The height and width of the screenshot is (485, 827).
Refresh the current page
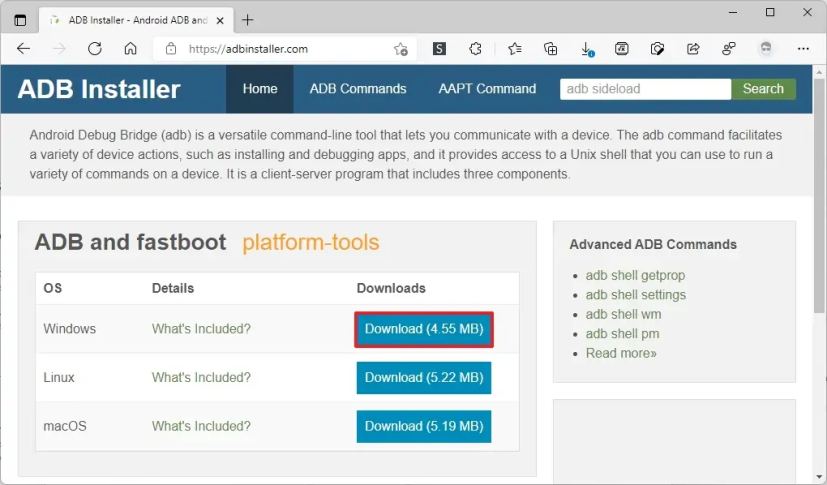coord(95,49)
